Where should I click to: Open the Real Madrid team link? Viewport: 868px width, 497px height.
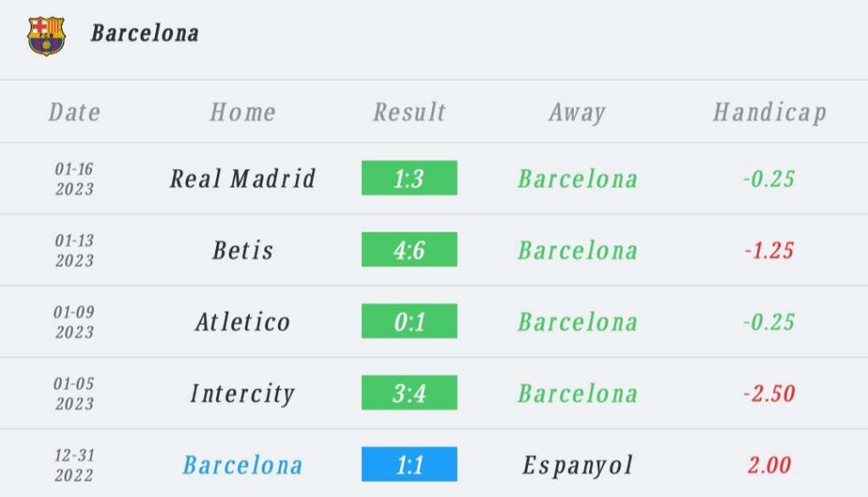(x=242, y=179)
